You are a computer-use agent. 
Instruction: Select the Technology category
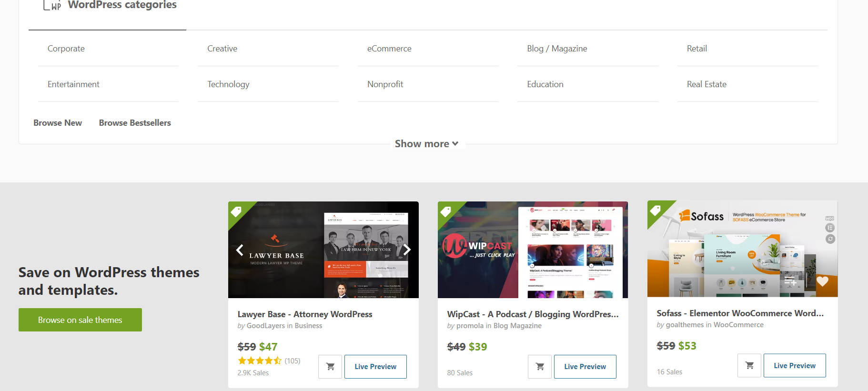tap(228, 84)
